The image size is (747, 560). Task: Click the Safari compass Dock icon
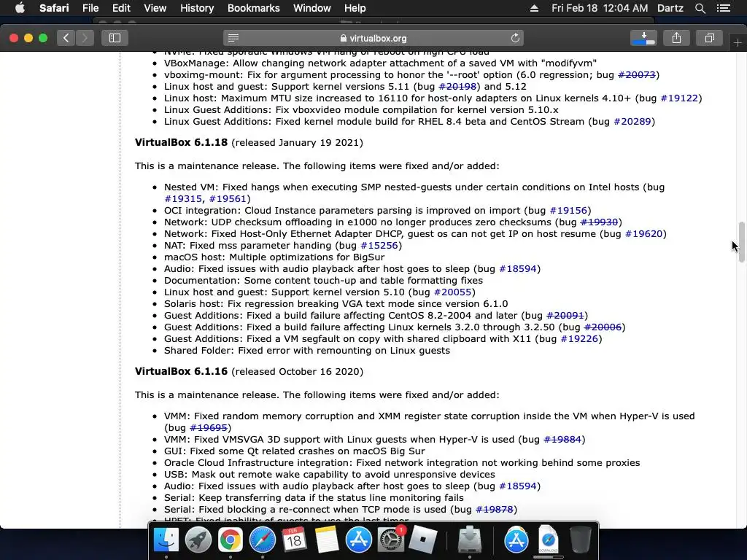click(x=262, y=540)
